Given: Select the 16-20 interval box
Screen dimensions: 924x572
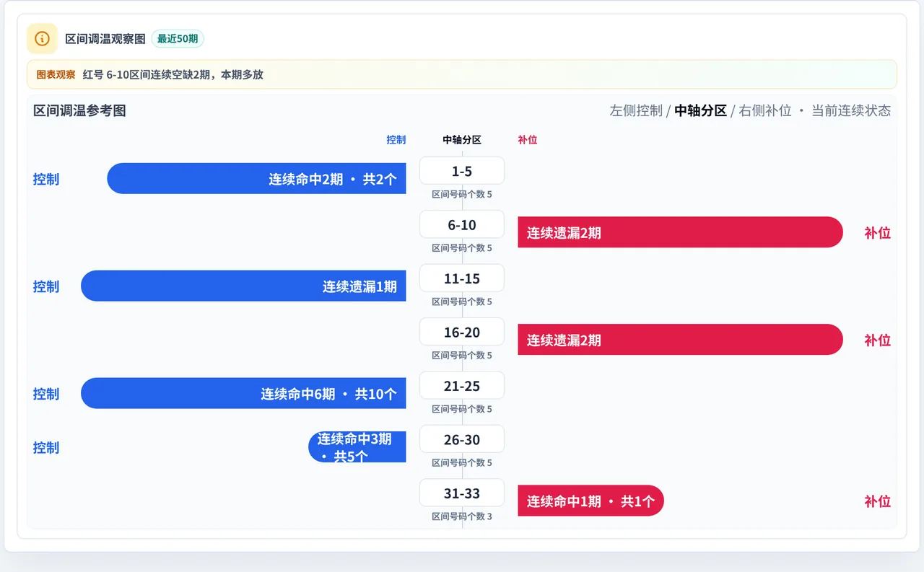Looking at the screenshot, I should point(462,332).
